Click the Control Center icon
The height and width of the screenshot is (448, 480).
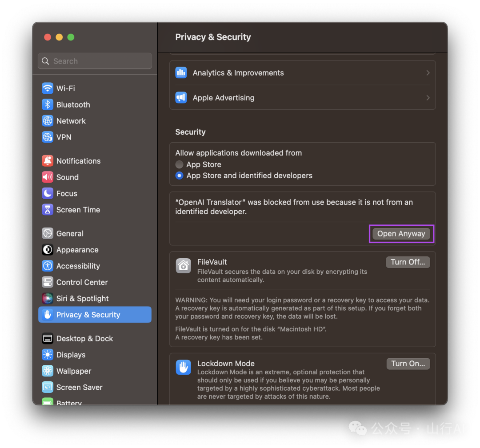48,282
